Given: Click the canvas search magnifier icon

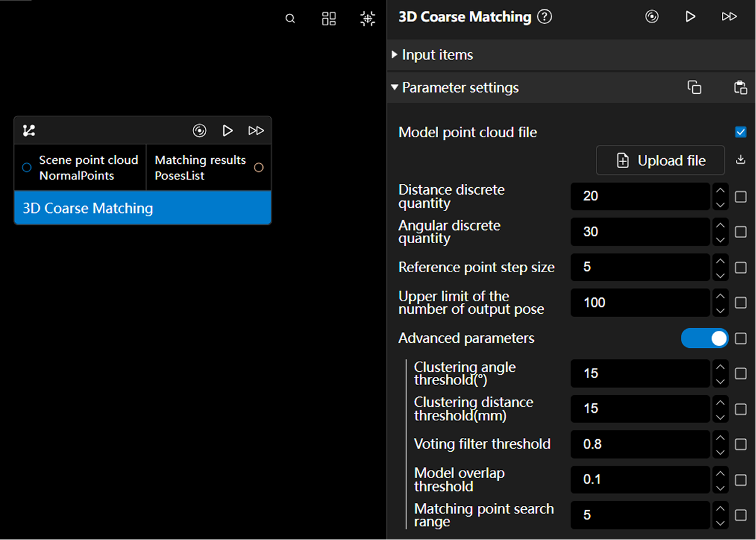Looking at the screenshot, I should (290, 19).
